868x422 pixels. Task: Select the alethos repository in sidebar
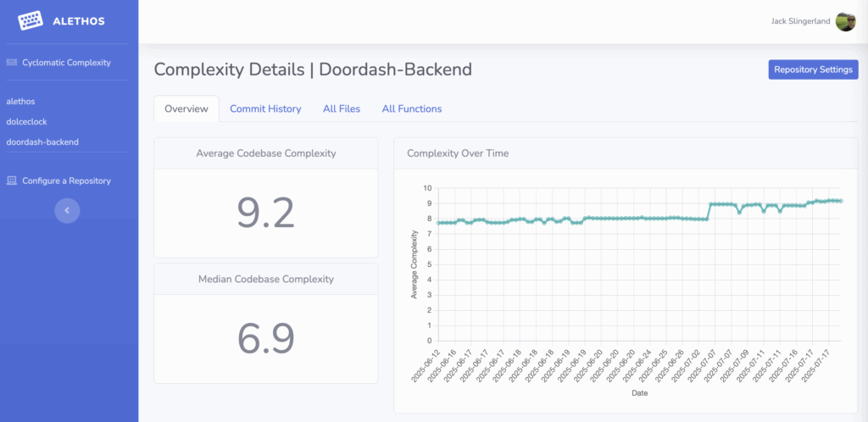pyautogui.click(x=20, y=102)
